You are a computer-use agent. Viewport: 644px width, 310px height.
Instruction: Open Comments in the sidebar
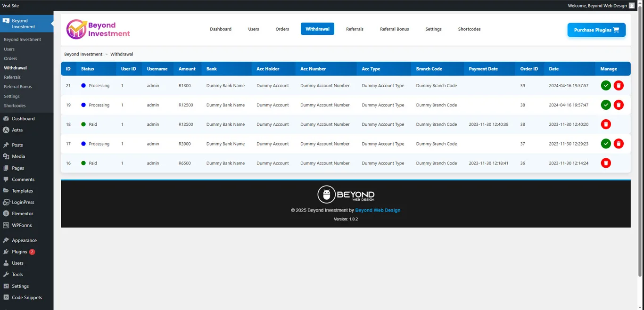[23, 179]
